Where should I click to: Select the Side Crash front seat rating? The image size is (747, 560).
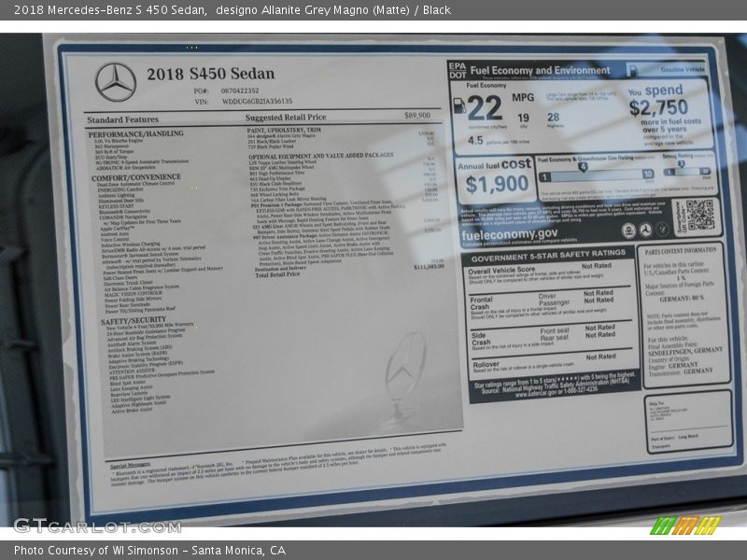[599, 329]
